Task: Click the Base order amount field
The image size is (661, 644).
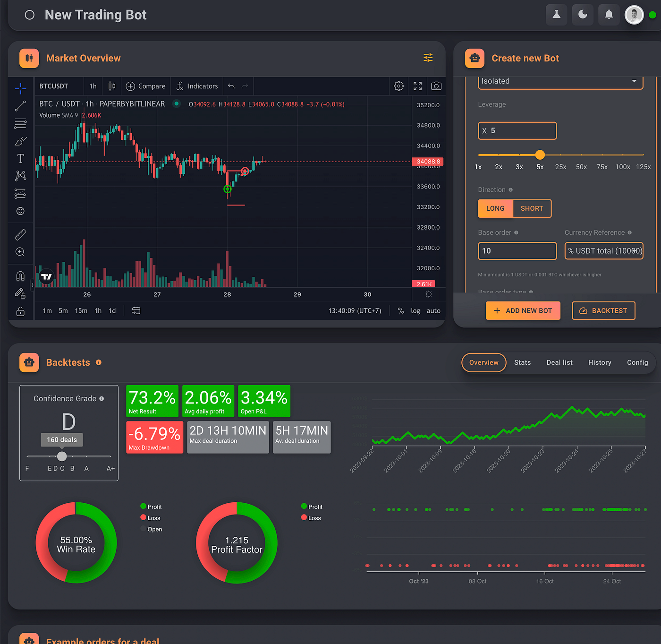Action: coord(517,251)
